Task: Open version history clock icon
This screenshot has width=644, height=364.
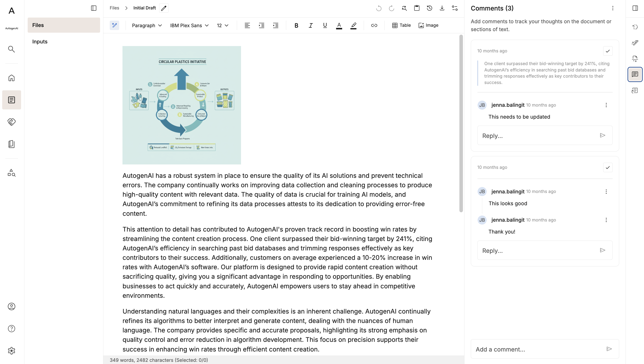Action: (430, 8)
